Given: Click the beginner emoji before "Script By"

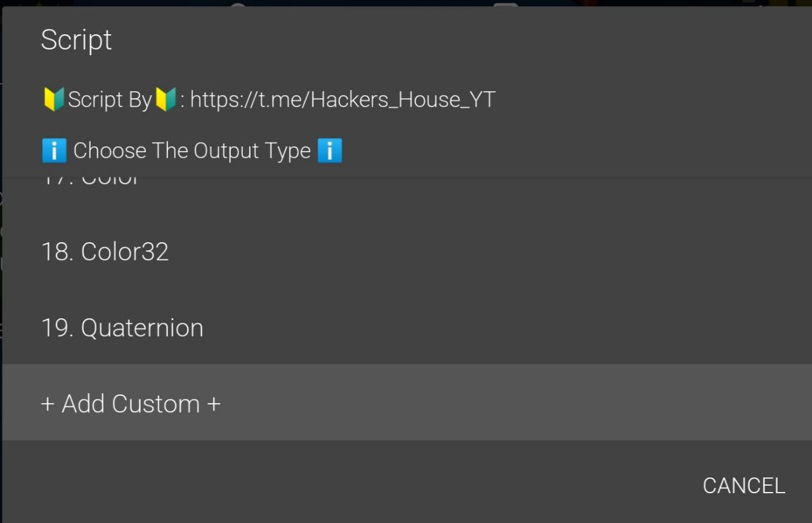Looking at the screenshot, I should 53,100.
